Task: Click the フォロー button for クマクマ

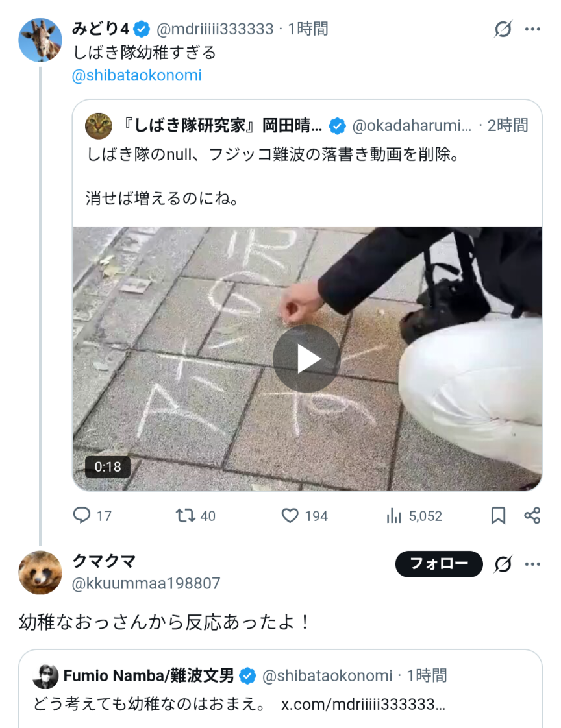Action: 439,564
